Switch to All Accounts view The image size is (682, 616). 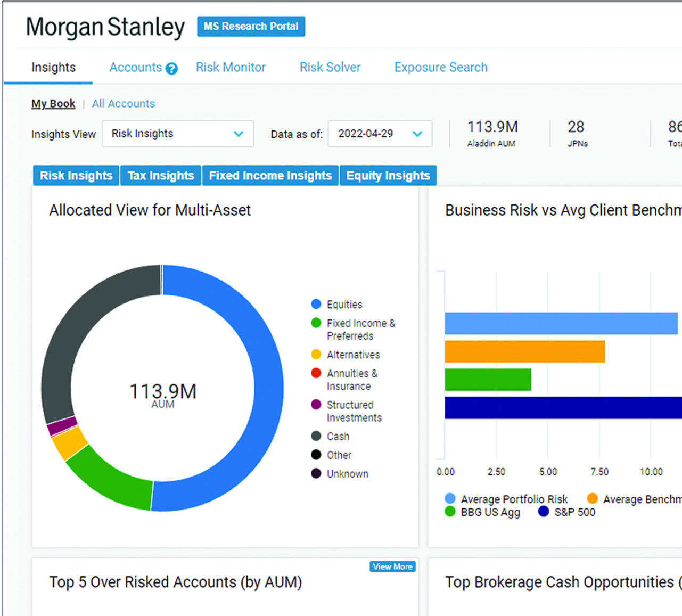coord(124,104)
